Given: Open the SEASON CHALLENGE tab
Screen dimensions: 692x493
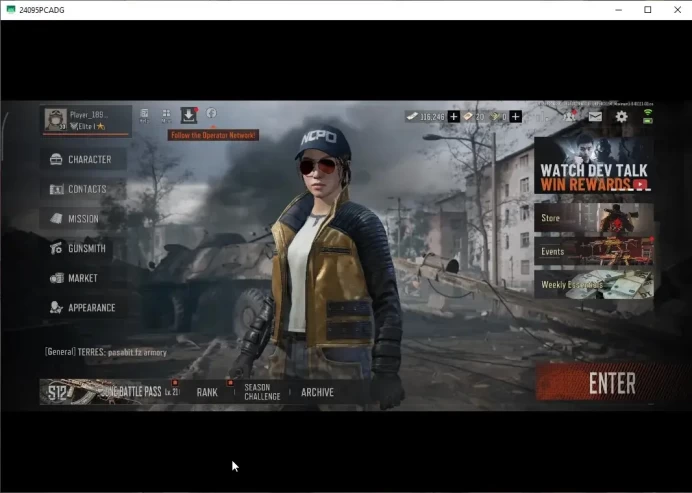Looking at the screenshot, I should [262, 392].
